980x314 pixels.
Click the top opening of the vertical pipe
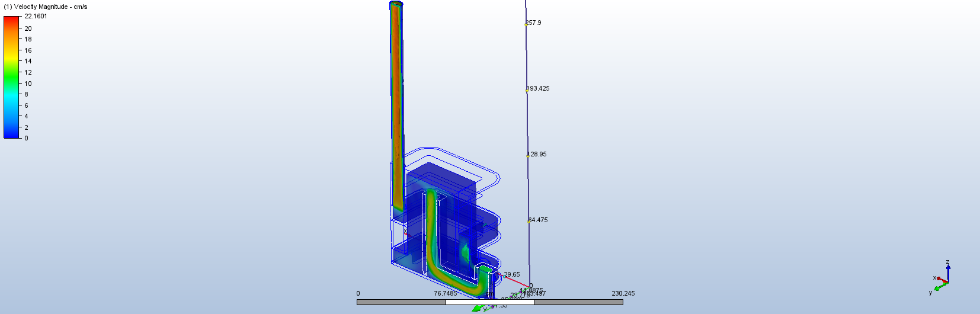click(396, 4)
